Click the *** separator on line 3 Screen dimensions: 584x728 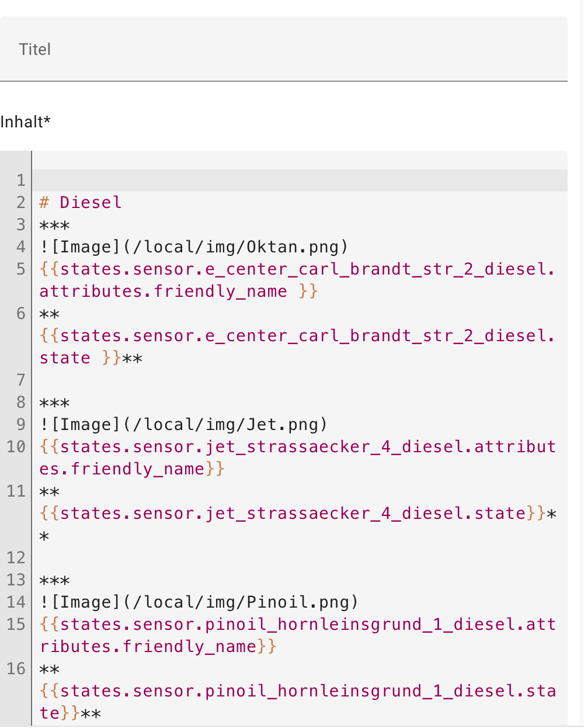pos(54,226)
